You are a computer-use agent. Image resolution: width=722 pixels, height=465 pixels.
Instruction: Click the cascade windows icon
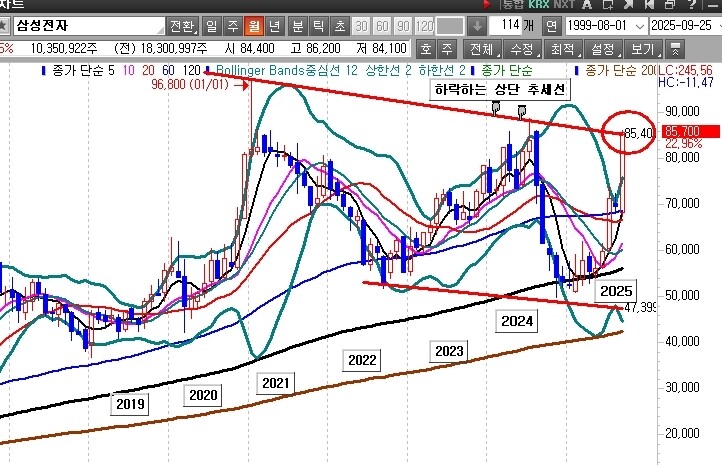670,5
